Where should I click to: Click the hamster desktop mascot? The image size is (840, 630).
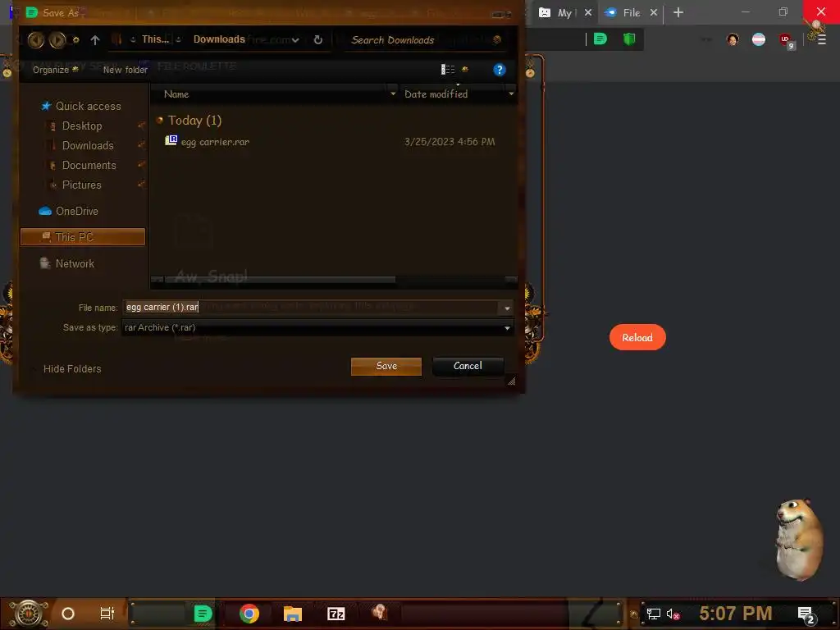coord(799,540)
